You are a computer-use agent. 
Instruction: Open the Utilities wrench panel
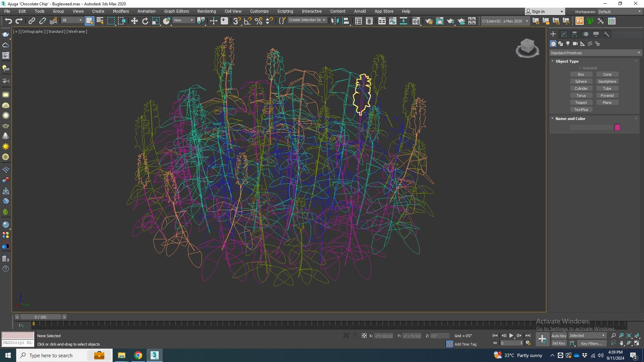coord(606,34)
